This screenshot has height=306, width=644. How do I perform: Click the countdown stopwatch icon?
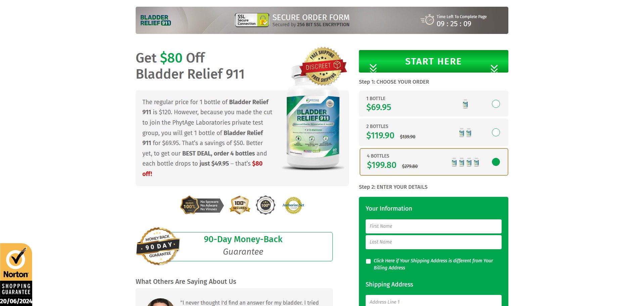click(x=427, y=20)
